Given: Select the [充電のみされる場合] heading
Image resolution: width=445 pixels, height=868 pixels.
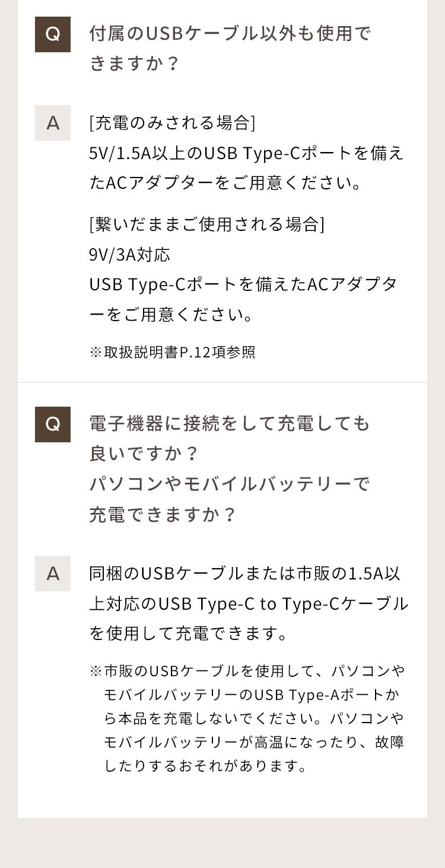Looking at the screenshot, I should tap(172, 123).
